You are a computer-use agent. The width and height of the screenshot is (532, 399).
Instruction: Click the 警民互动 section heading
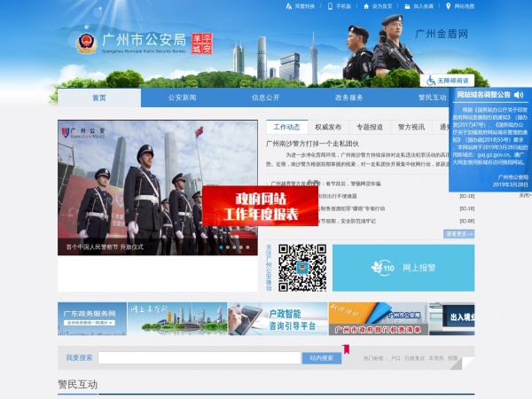(x=78, y=385)
